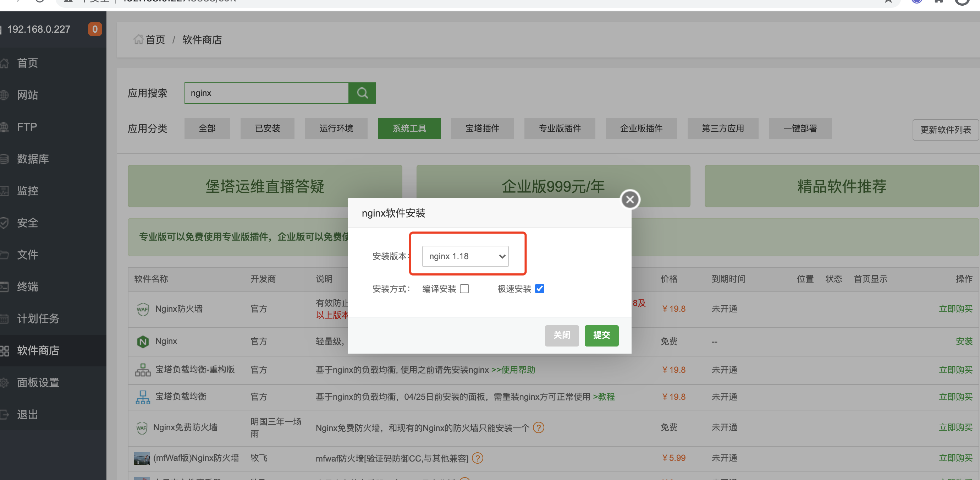Click the Nginx green hexagon icon
980x480 pixels.
pyautogui.click(x=143, y=342)
